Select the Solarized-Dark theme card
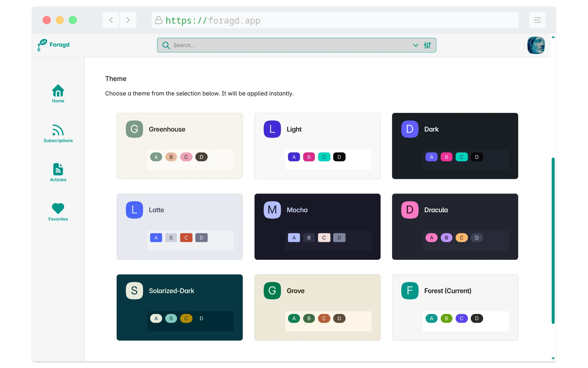Image resolution: width=588 pixels, height=368 pixels. click(180, 308)
